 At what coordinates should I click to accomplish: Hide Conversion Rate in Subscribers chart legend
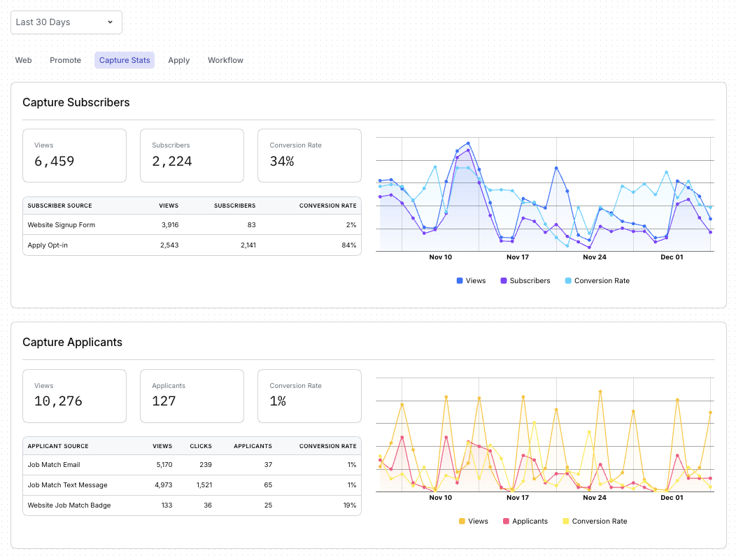tap(597, 280)
